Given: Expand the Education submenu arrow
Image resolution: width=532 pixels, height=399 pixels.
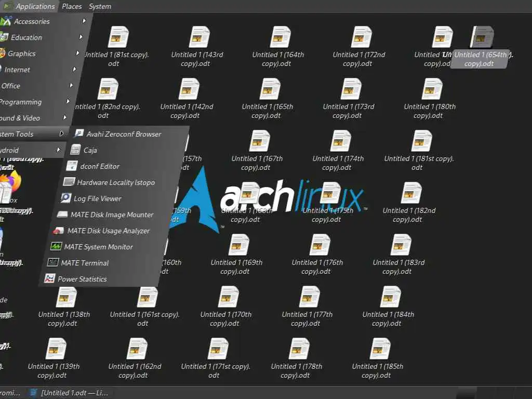Looking at the screenshot, I should tap(81, 37).
